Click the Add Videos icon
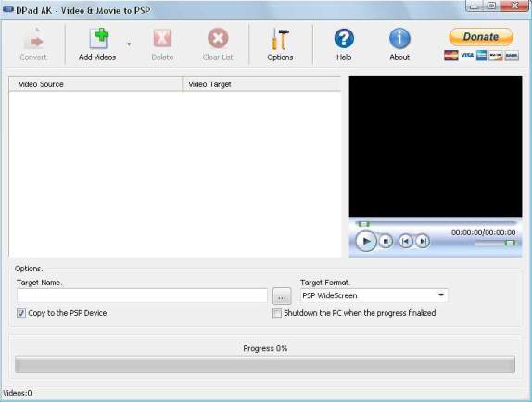Image resolution: width=532 pixels, height=402 pixels. 99,38
